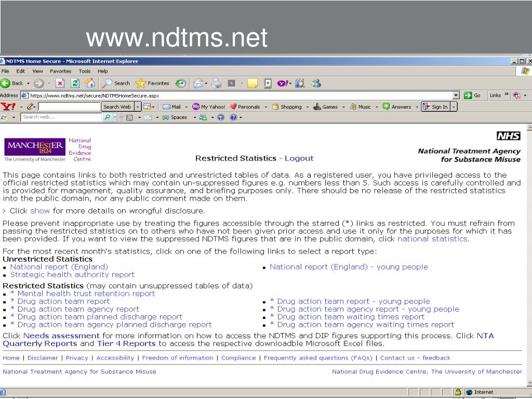Open the Tools menu
Image resolution: width=532 pixels, height=399 pixels.
(x=85, y=71)
